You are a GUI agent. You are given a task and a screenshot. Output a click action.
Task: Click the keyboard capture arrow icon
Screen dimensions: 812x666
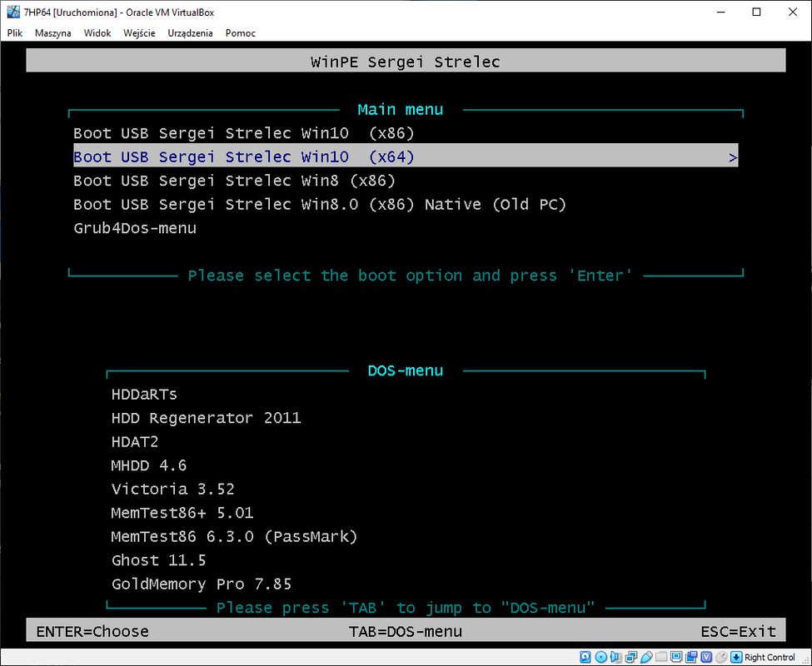tap(736, 657)
